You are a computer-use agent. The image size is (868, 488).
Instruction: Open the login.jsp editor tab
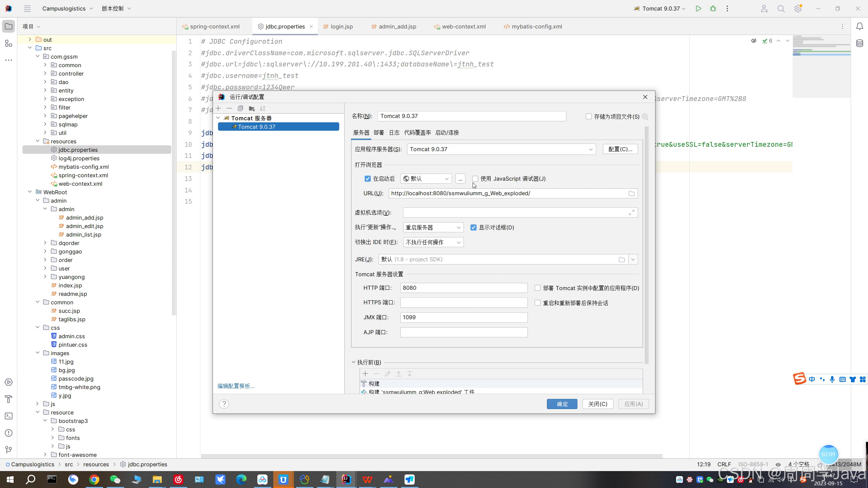click(x=341, y=26)
